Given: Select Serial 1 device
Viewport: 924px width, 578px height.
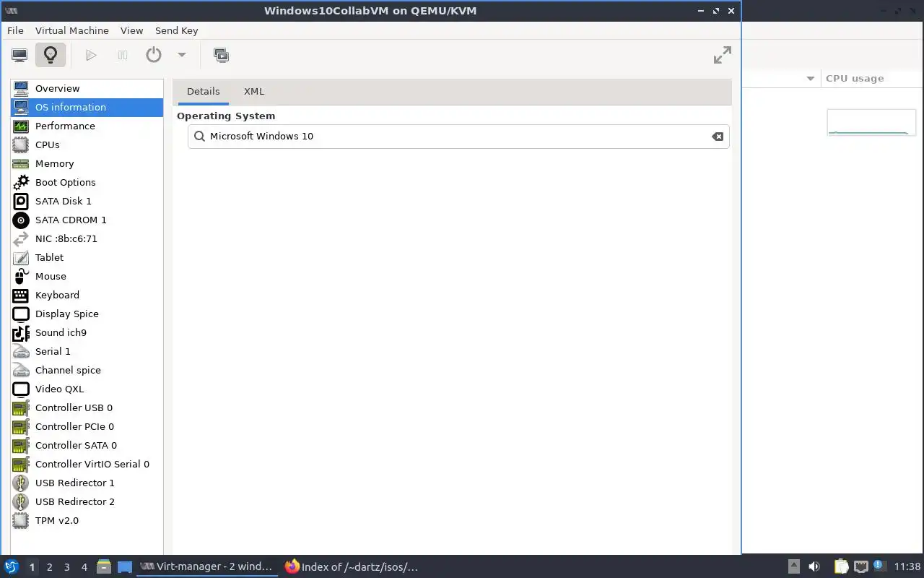Looking at the screenshot, I should 87,351.
